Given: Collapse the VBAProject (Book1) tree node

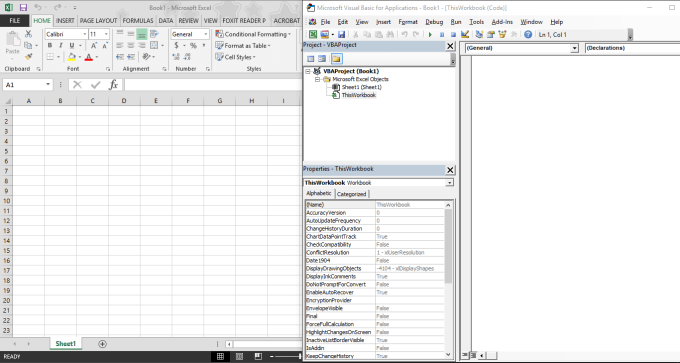Looking at the screenshot, I should click(308, 71).
